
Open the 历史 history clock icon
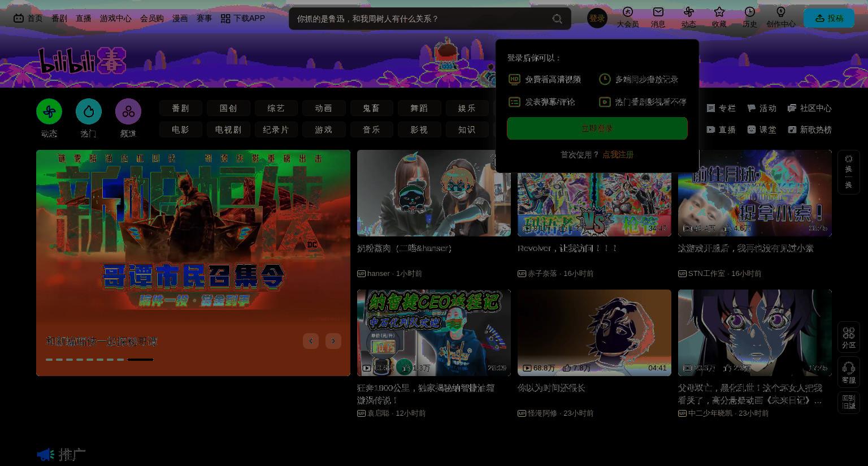tap(749, 17)
